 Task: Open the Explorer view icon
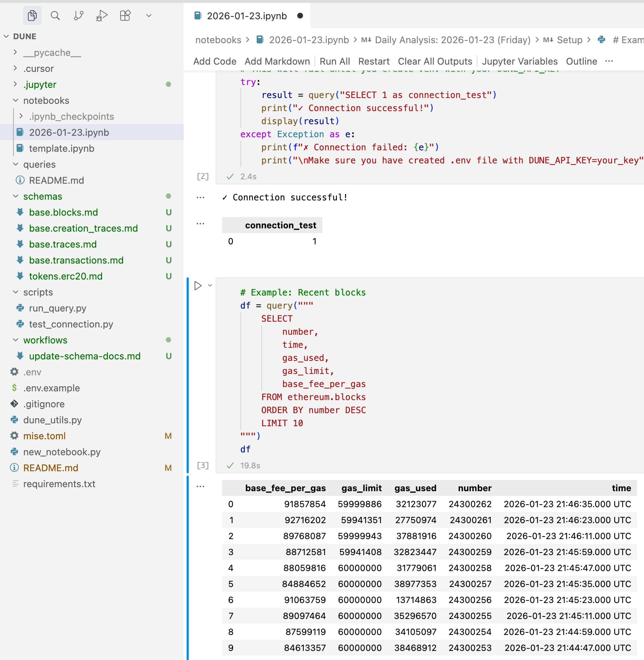[x=32, y=16]
